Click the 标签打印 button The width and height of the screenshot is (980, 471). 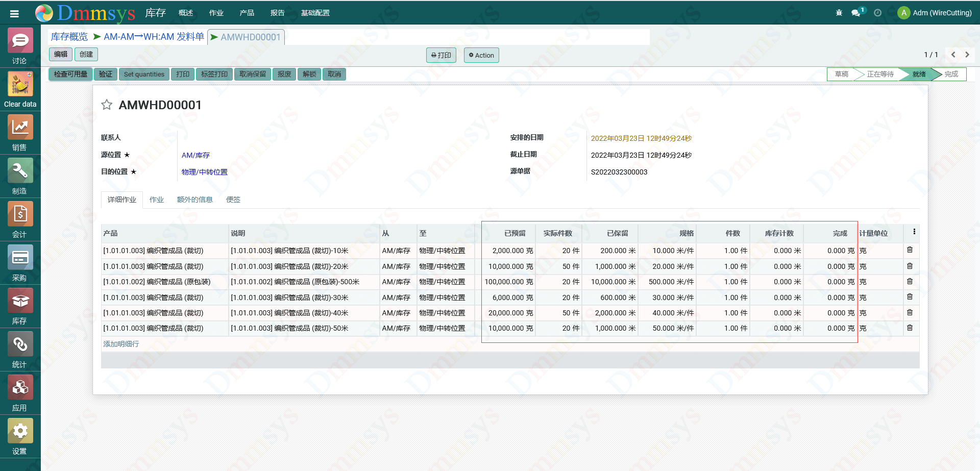click(x=214, y=74)
